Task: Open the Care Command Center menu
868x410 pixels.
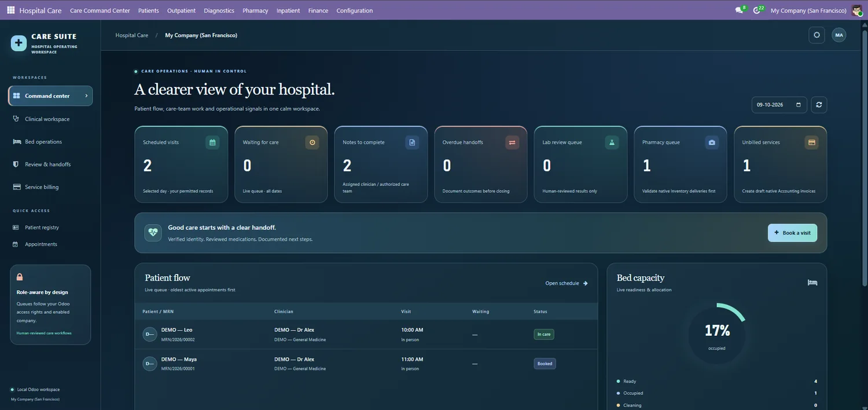Action: click(100, 10)
